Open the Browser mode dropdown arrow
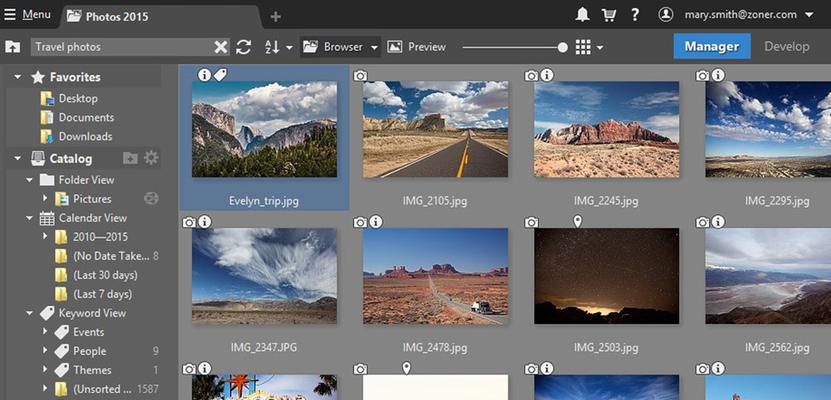This screenshot has width=831, height=400. coord(374,48)
